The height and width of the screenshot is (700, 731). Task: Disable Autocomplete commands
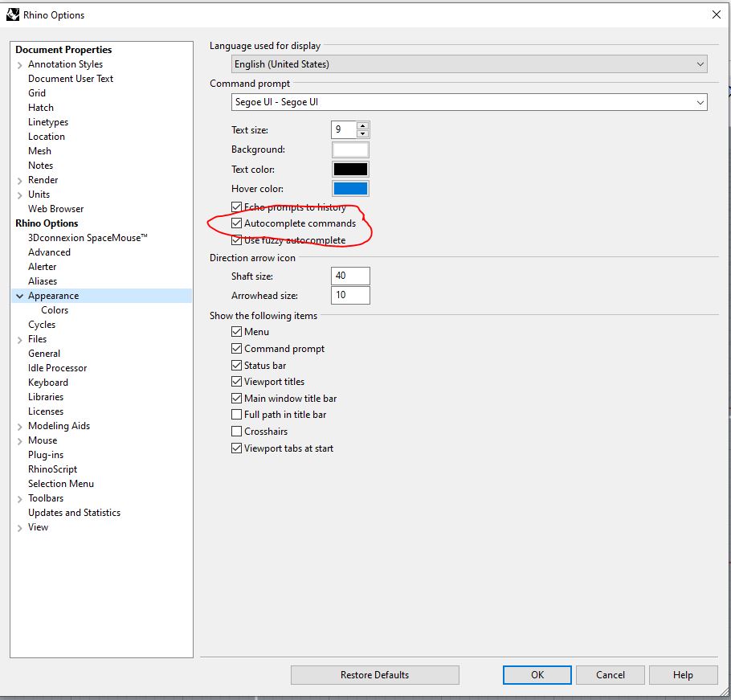tap(237, 223)
